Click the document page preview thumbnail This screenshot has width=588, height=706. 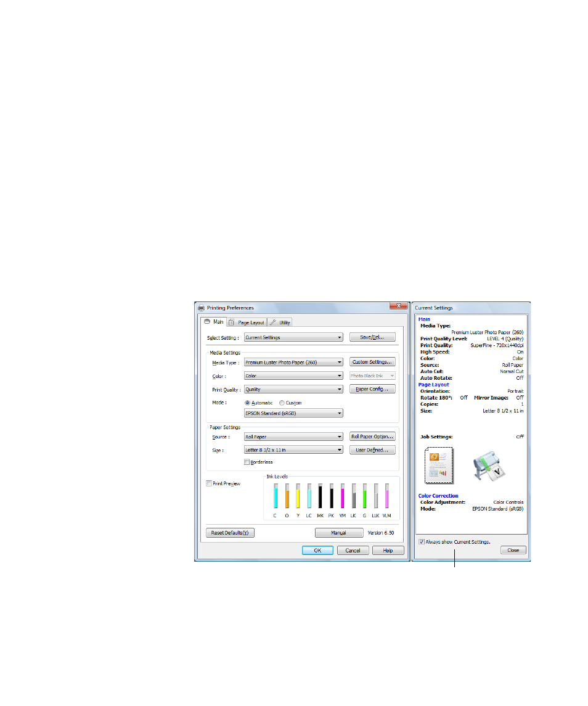click(x=439, y=467)
